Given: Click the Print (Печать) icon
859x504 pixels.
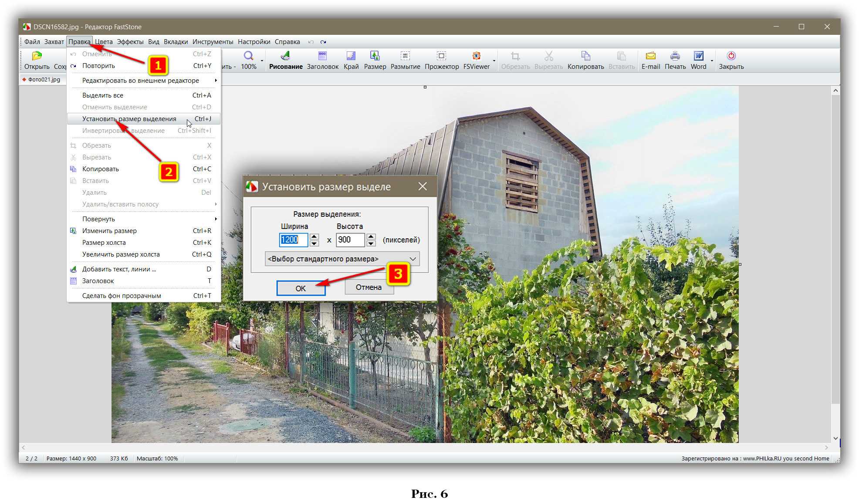Looking at the screenshot, I should pos(675,56).
